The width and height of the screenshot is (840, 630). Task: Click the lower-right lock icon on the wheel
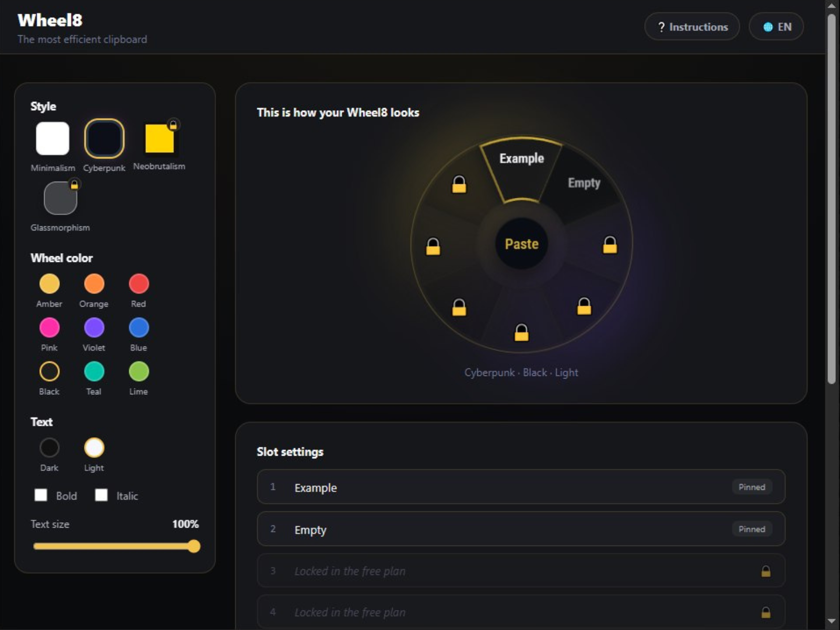point(584,306)
